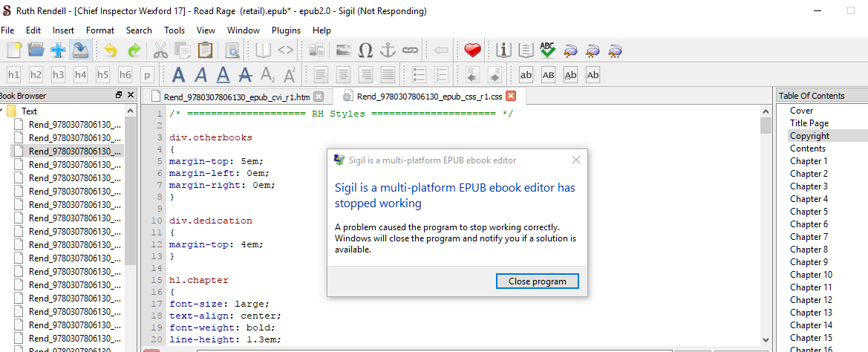Click the code editor vertical scrollbar down arrow
Viewport: 868px width, 352px height.
[766, 340]
